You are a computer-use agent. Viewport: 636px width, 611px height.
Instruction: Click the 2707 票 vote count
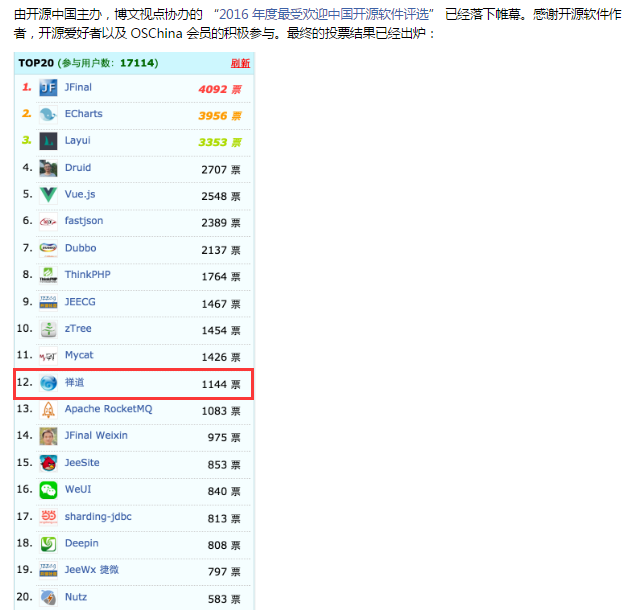[221, 170]
